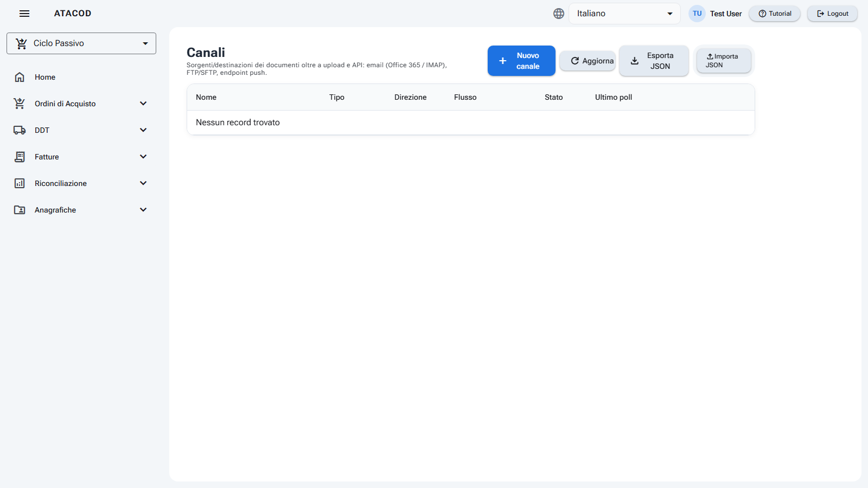This screenshot has width=868, height=488.
Task: Click the Fatture receipt icon
Action: pos(20,157)
